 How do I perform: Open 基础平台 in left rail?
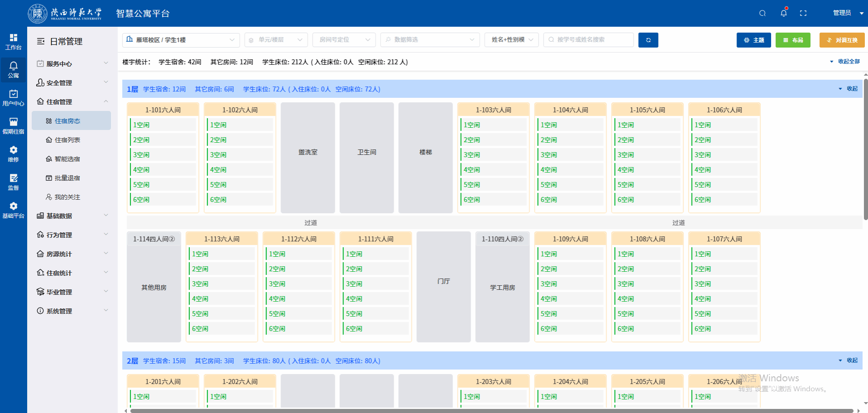coord(13,210)
